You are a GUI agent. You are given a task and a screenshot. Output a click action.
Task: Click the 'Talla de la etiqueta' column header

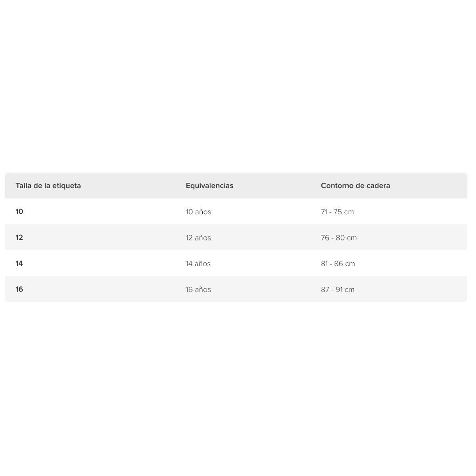(48, 186)
